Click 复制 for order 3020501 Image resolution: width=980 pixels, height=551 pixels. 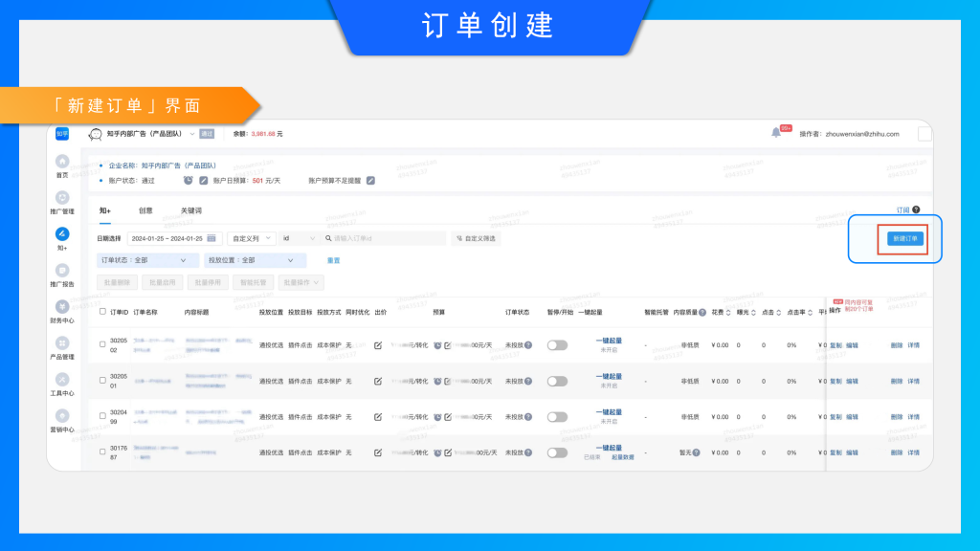tap(835, 381)
